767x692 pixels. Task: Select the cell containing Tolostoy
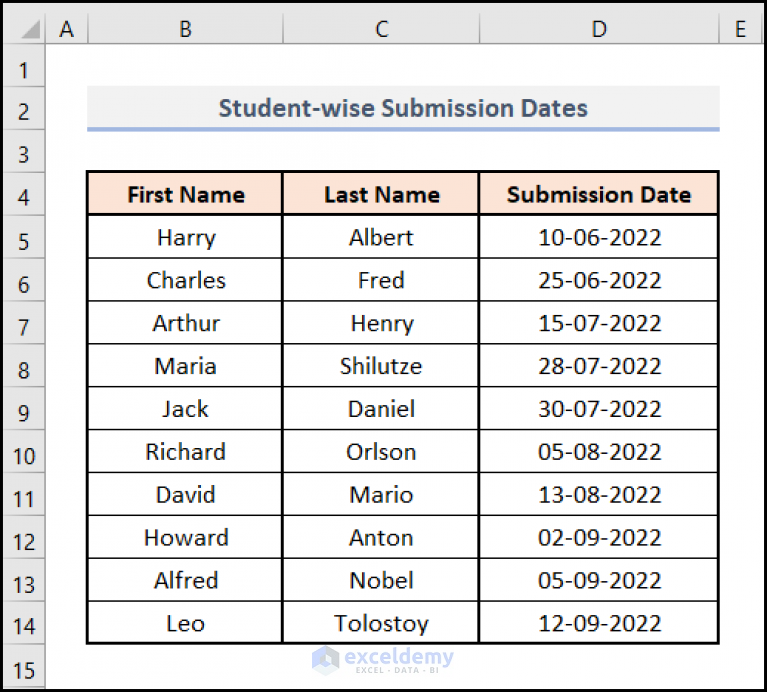(x=381, y=623)
